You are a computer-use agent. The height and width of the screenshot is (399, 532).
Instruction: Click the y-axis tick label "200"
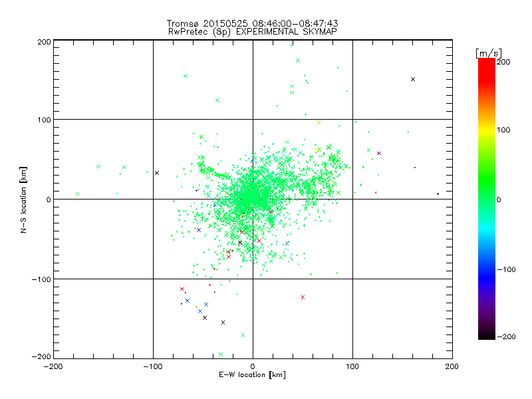[x=44, y=42]
